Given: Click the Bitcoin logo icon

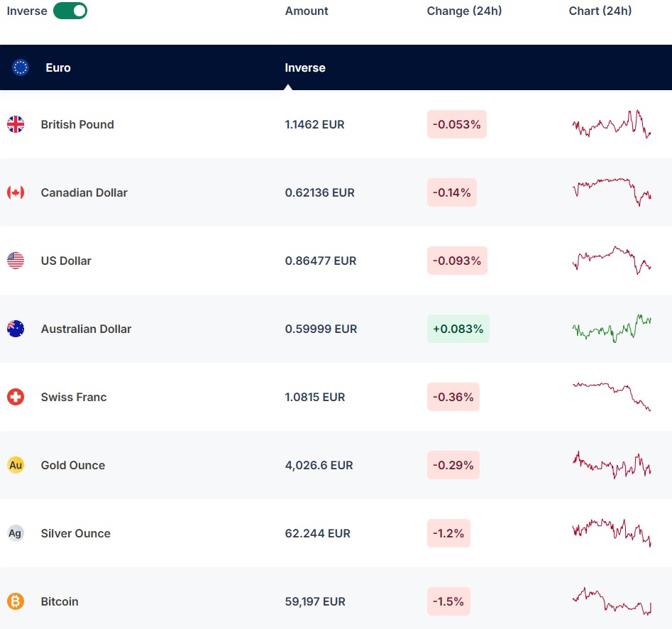Looking at the screenshot, I should (16, 601).
